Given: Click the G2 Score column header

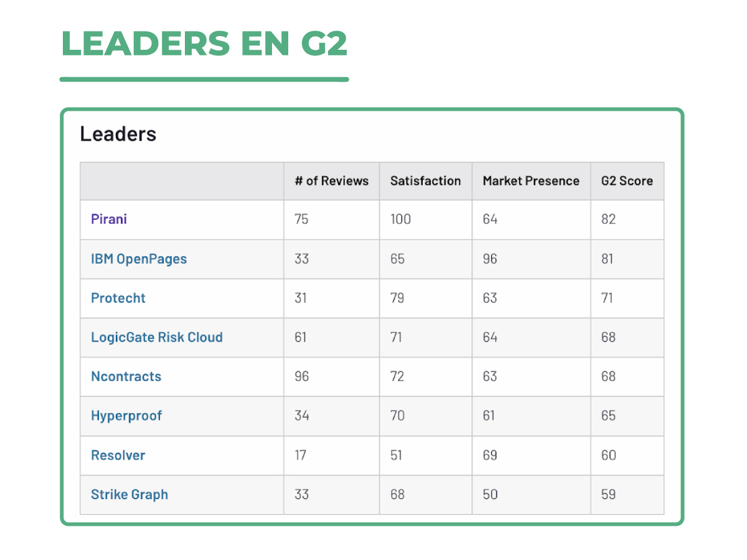Looking at the screenshot, I should 627,181.
